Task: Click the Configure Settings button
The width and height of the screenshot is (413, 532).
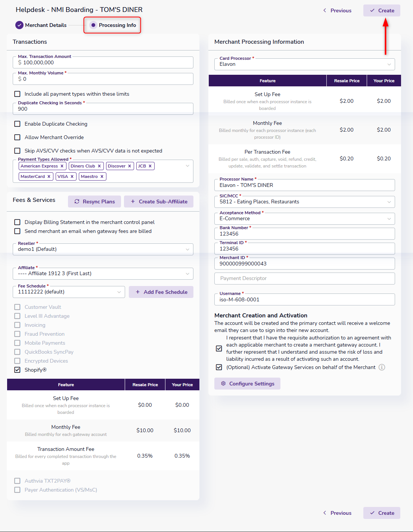Action: point(247,384)
